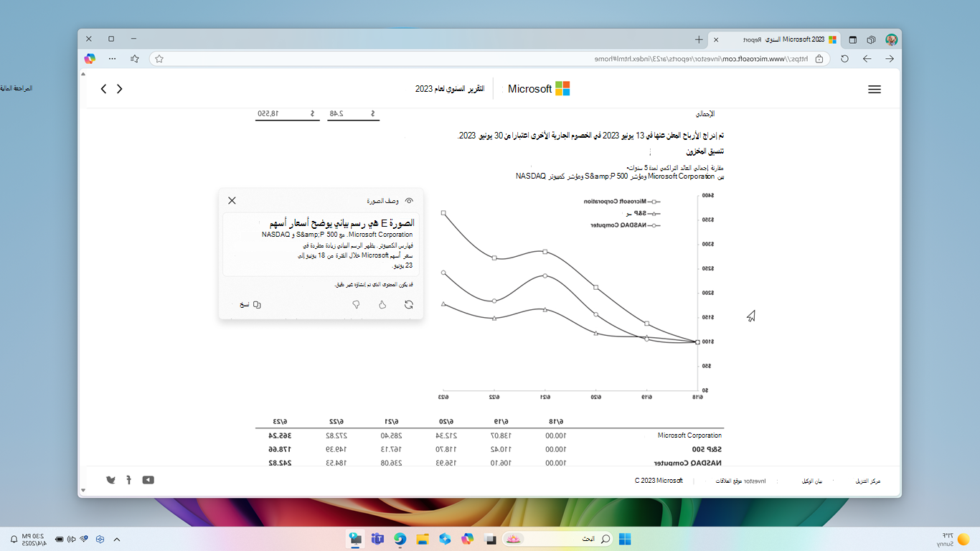The width and height of the screenshot is (980, 551).
Task: Click the site information lock icon
Action: [819, 59]
